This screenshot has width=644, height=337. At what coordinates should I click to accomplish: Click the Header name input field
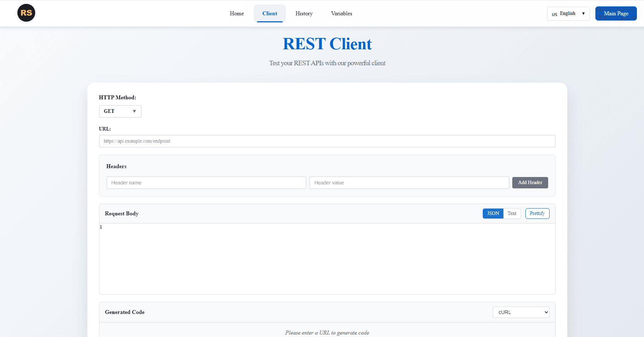tap(206, 182)
